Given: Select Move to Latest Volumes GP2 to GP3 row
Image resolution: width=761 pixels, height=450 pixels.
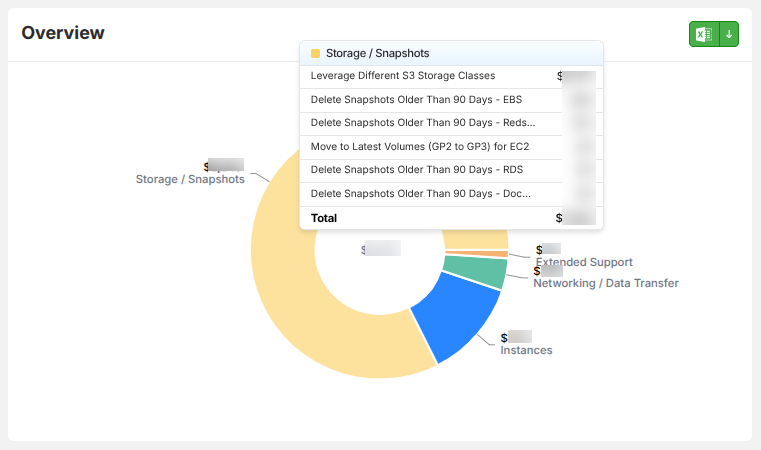Looking at the screenshot, I should coord(451,147).
